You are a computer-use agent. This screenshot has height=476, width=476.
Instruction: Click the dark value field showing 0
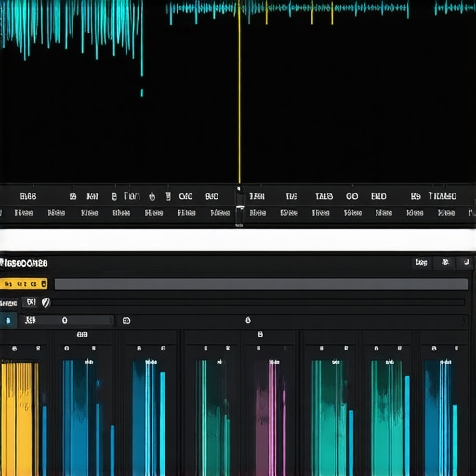[x=66, y=321]
